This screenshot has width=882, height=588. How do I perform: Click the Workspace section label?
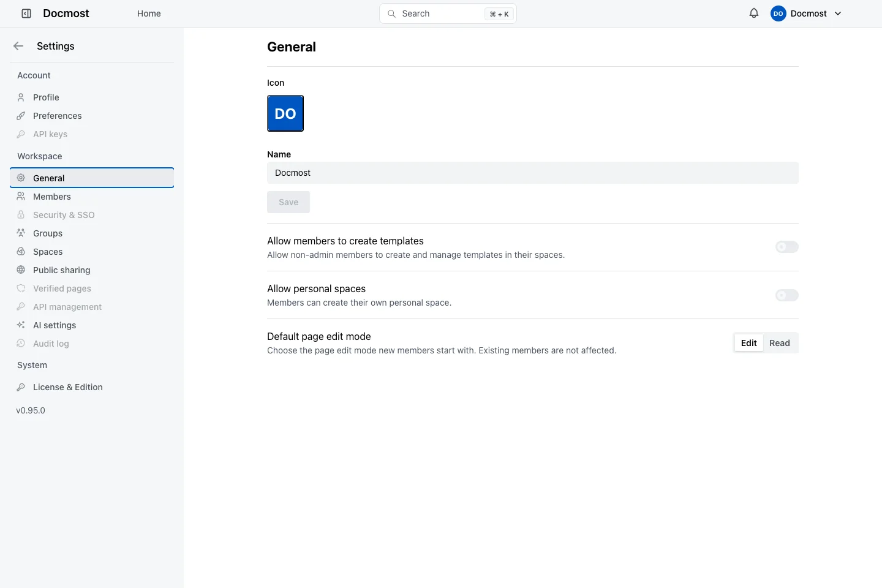point(40,156)
